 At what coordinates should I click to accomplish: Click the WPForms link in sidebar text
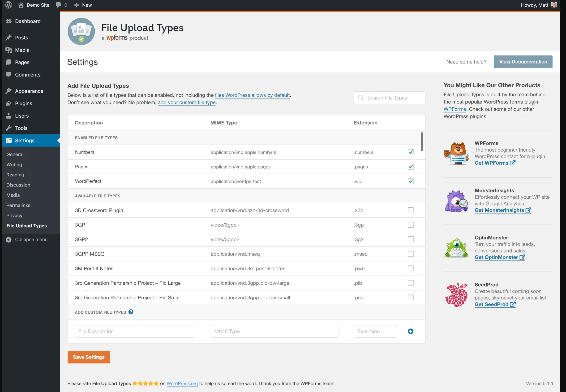455,109
